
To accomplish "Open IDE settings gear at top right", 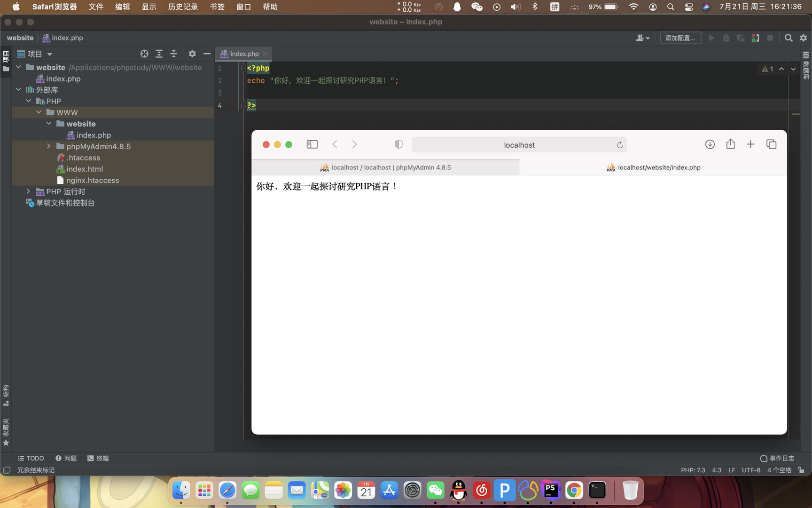I will coord(803,38).
